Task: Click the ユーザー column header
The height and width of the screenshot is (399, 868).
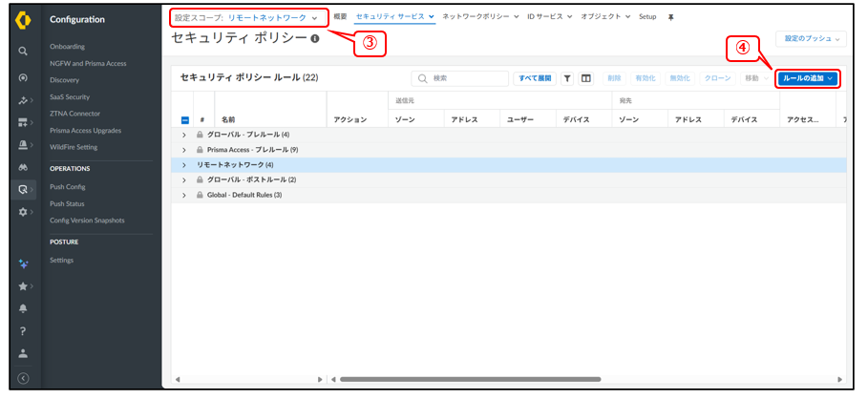Action: click(520, 119)
